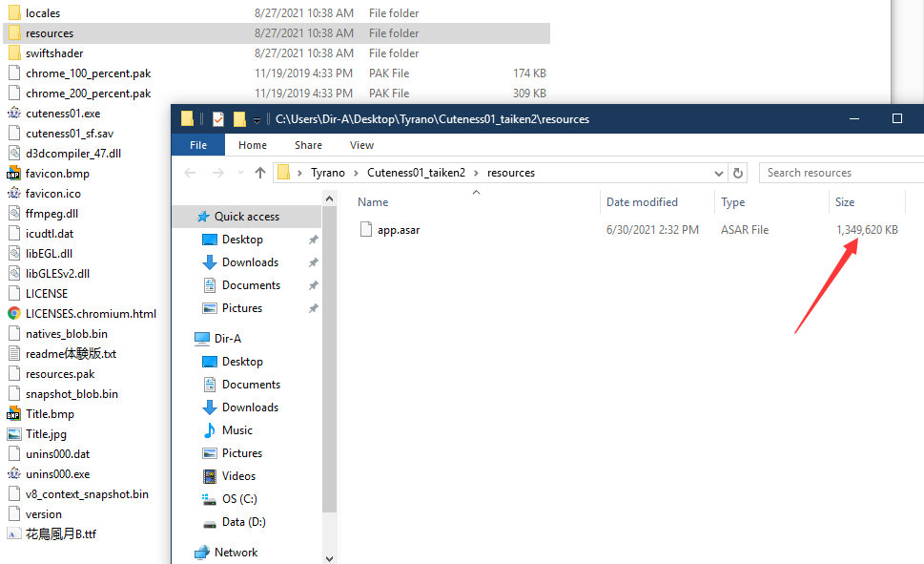This screenshot has height=564, width=924.
Task: Click the Cuteness01_taiken2 breadcrumb
Action: click(x=416, y=173)
